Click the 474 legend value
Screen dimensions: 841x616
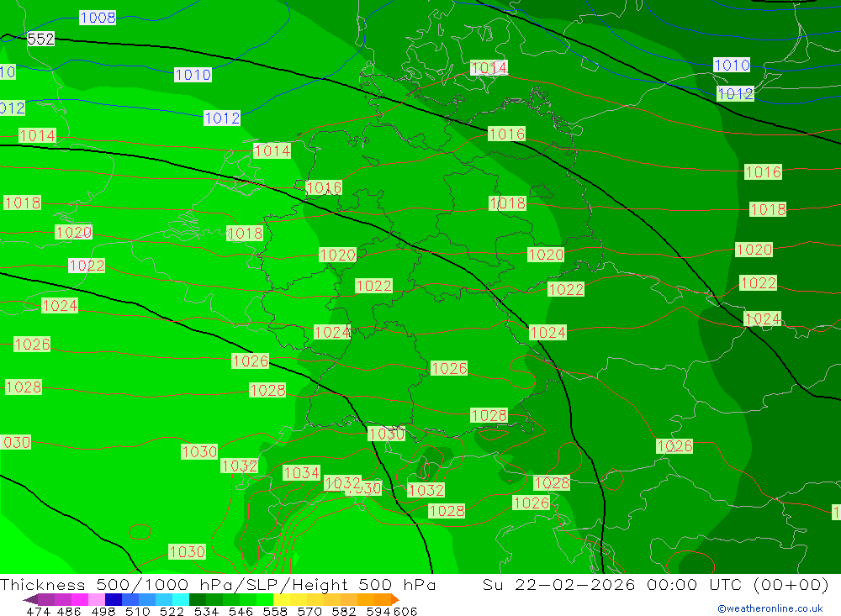coord(38,611)
